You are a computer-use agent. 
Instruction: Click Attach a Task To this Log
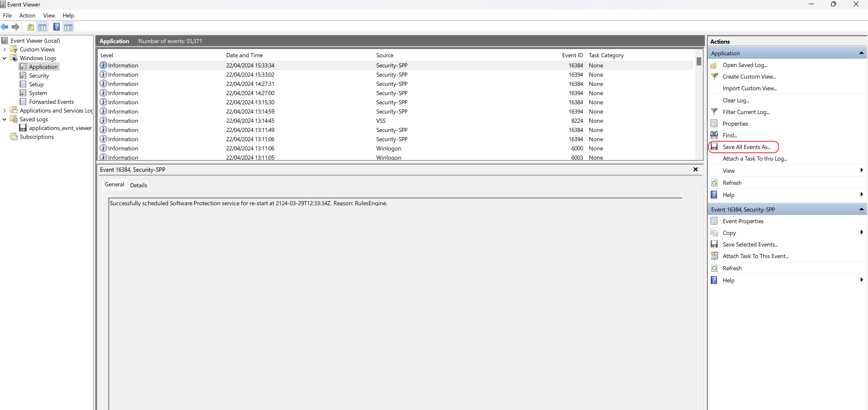click(x=754, y=159)
